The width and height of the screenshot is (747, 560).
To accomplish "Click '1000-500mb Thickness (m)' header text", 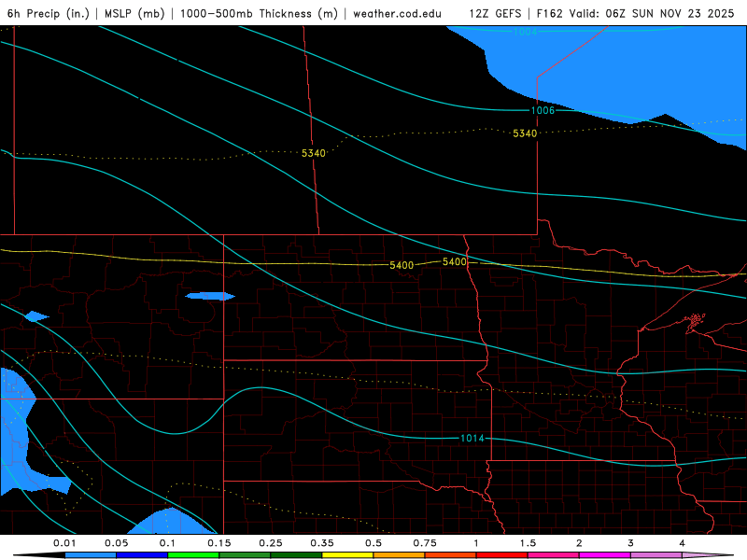I will point(259,13).
